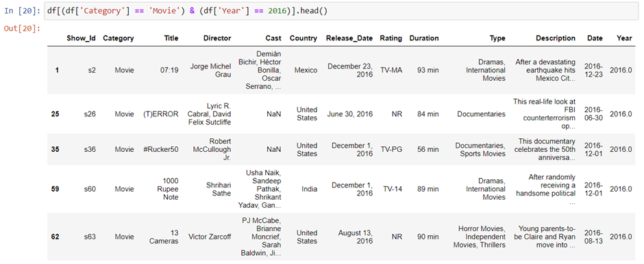Click the Director column header
This screenshot has height=264, width=644.
tap(217, 38)
